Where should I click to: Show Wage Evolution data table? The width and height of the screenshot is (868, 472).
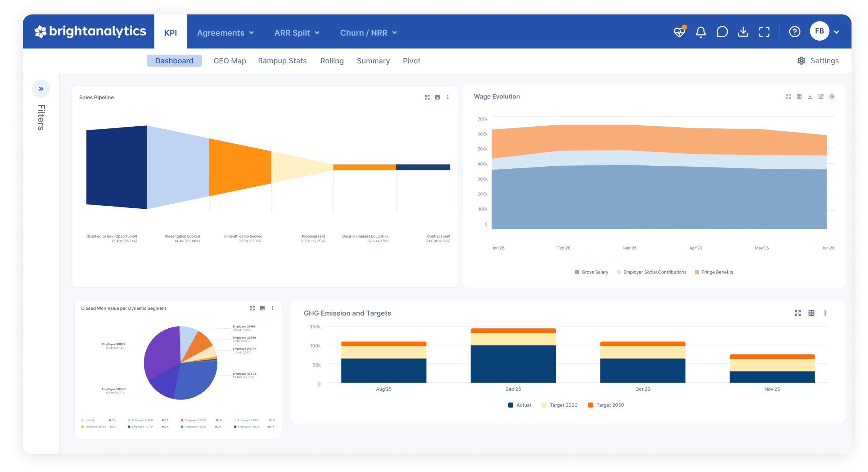click(x=798, y=97)
